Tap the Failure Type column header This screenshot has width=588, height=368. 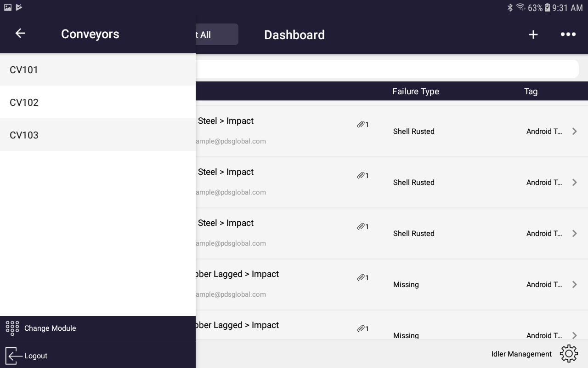(415, 92)
